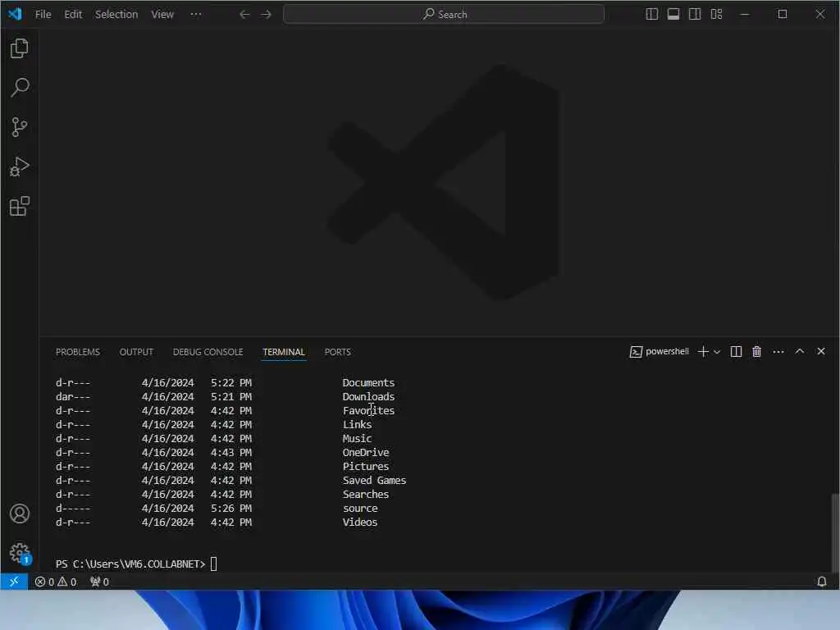Screen dimensions: 840x630
Task: Switch to the DEBUG CONSOLE tab
Action: click(x=208, y=352)
